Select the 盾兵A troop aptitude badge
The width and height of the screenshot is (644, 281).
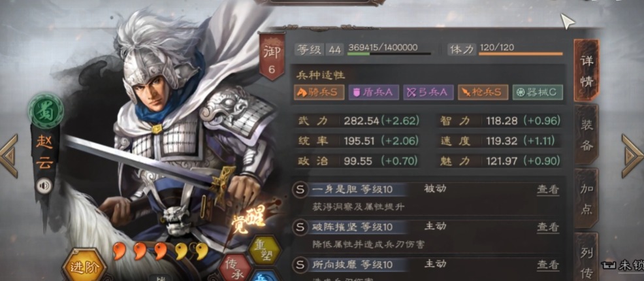[374, 92]
